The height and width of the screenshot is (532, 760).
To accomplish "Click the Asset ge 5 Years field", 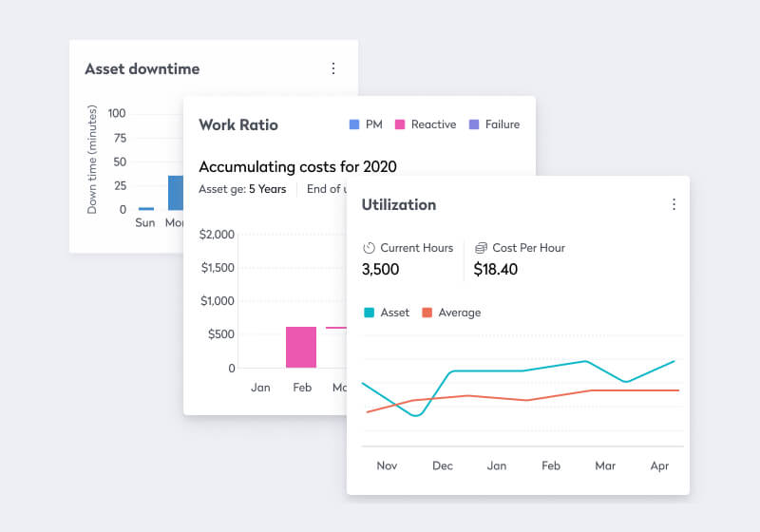I will click(242, 189).
